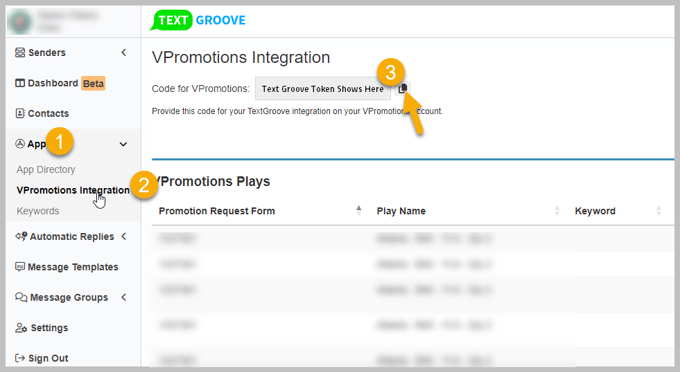The width and height of the screenshot is (680, 372).
Task: Open Dashboard via its panel icon
Action: coord(20,83)
